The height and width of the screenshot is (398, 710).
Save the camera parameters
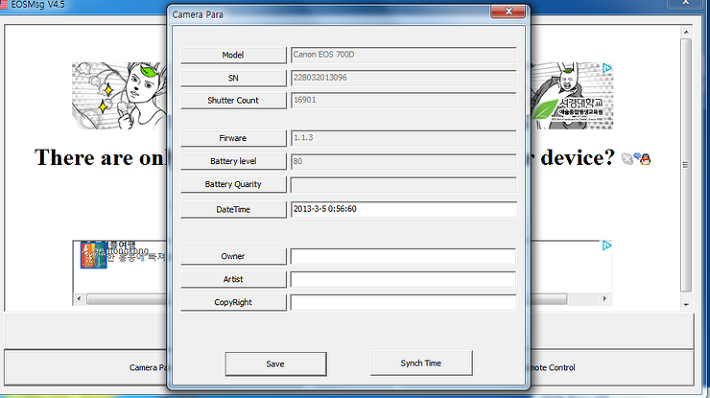275,364
